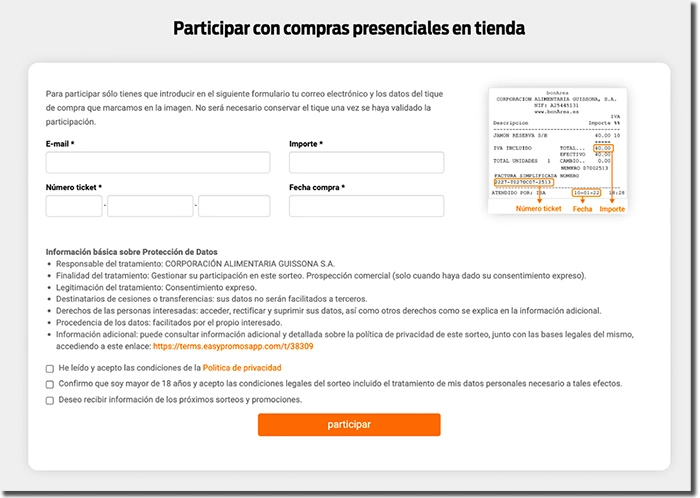
Task: Click the E-mail input field
Action: pos(158,162)
